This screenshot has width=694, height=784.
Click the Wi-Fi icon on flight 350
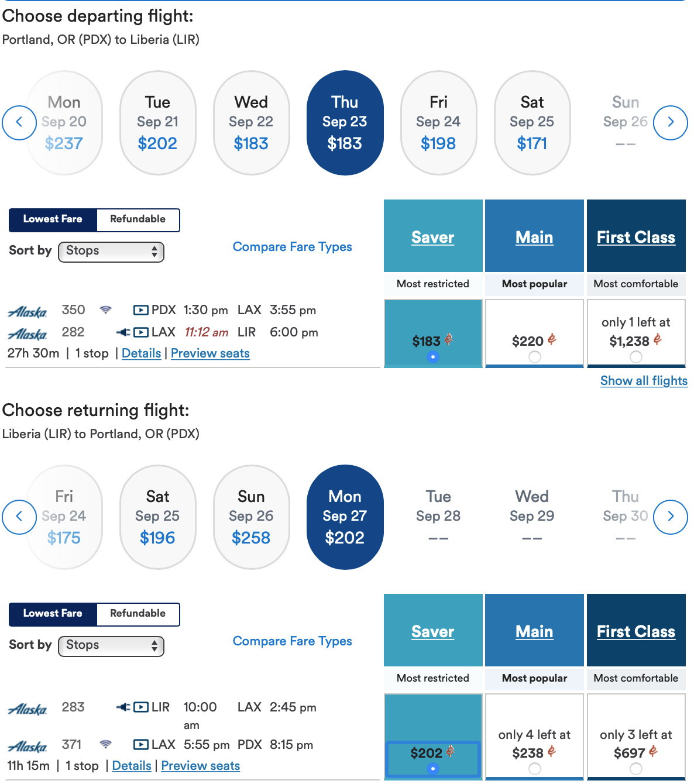(105, 310)
